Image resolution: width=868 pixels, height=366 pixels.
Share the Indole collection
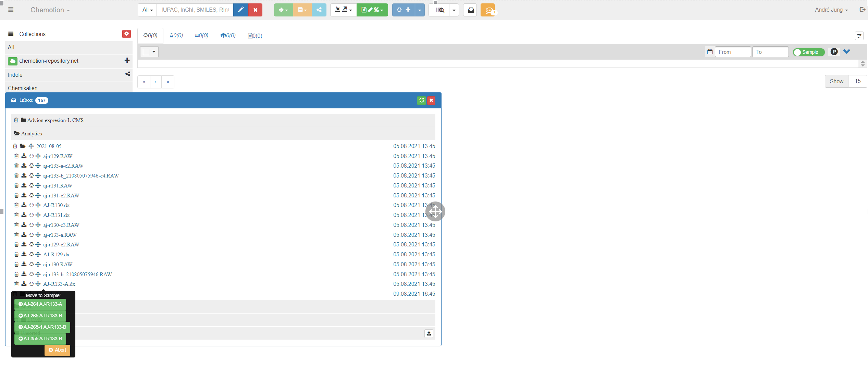(x=127, y=74)
